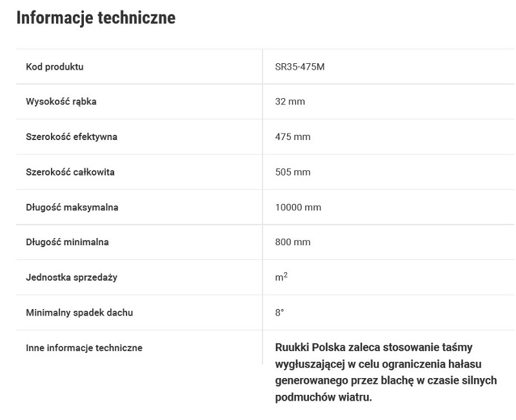Click the 8° roof slope value
This screenshot has height=420, width=516.
click(x=279, y=312)
